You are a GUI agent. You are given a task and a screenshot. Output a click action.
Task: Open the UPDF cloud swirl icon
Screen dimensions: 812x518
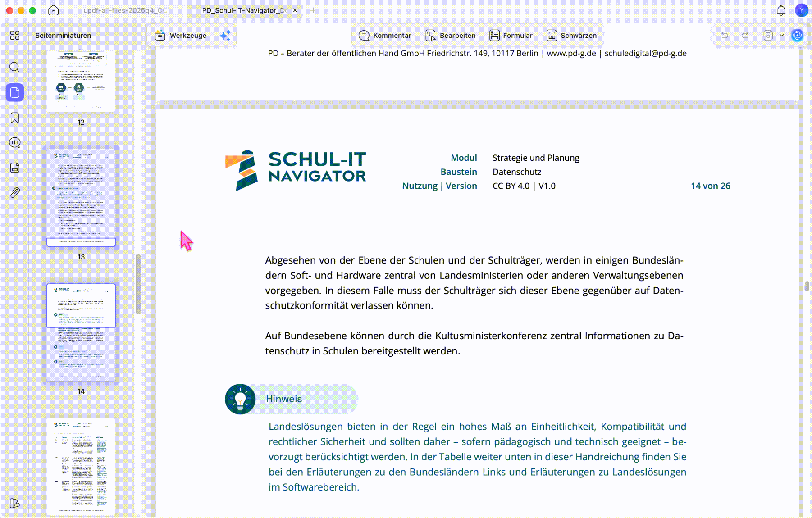(x=797, y=35)
